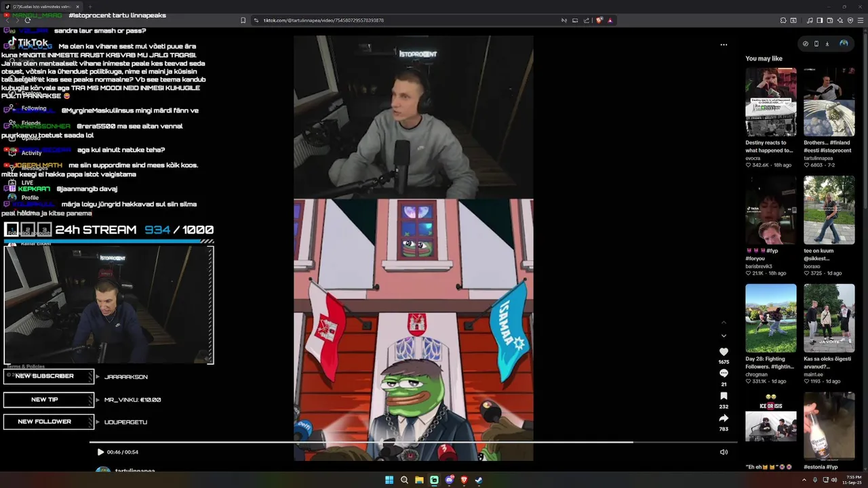The width and height of the screenshot is (868, 488).
Task: Reload the page
Action: (27, 20)
